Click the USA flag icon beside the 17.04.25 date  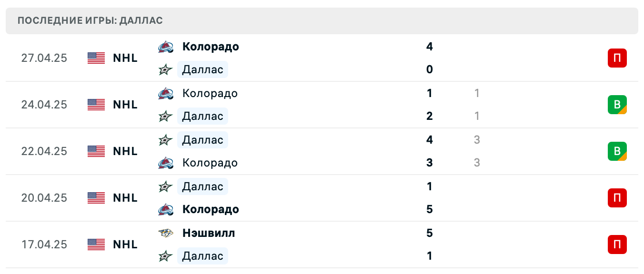95,245
